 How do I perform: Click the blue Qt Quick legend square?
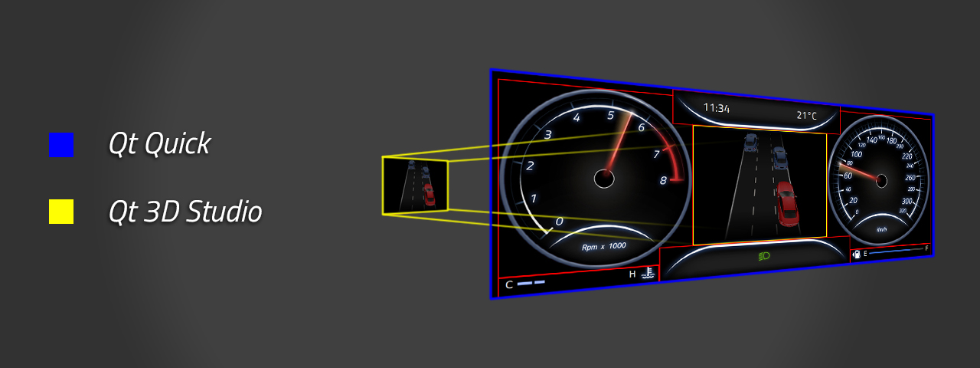(x=61, y=145)
